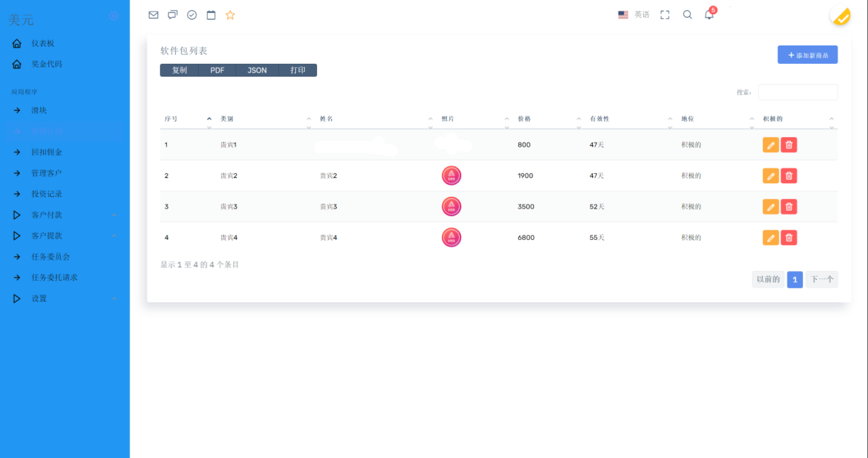Image resolution: width=868 pixels, height=458 pixels.
Task: Click the user avatar at top right
Action: pos(840,15)
